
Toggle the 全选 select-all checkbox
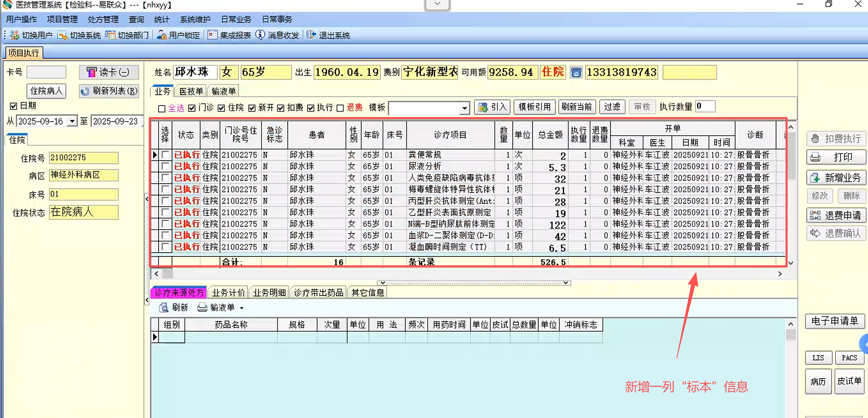[x=162, y=109]
